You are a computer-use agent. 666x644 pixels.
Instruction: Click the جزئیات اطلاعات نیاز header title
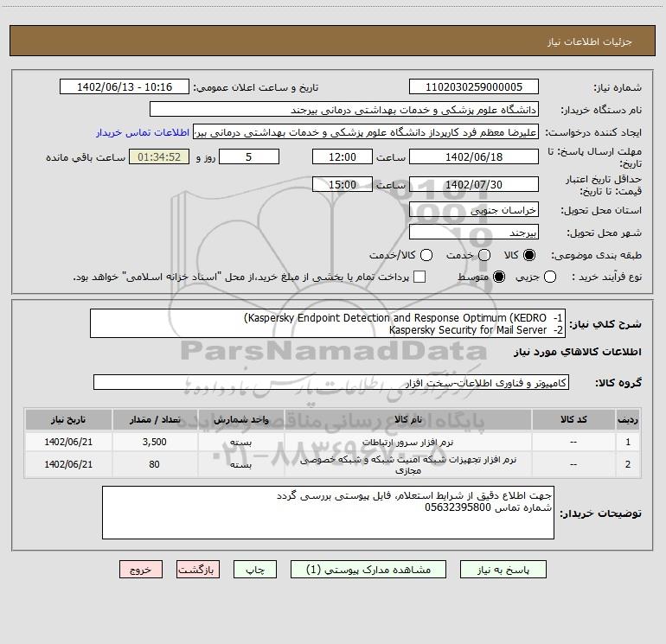click(590, 41)
